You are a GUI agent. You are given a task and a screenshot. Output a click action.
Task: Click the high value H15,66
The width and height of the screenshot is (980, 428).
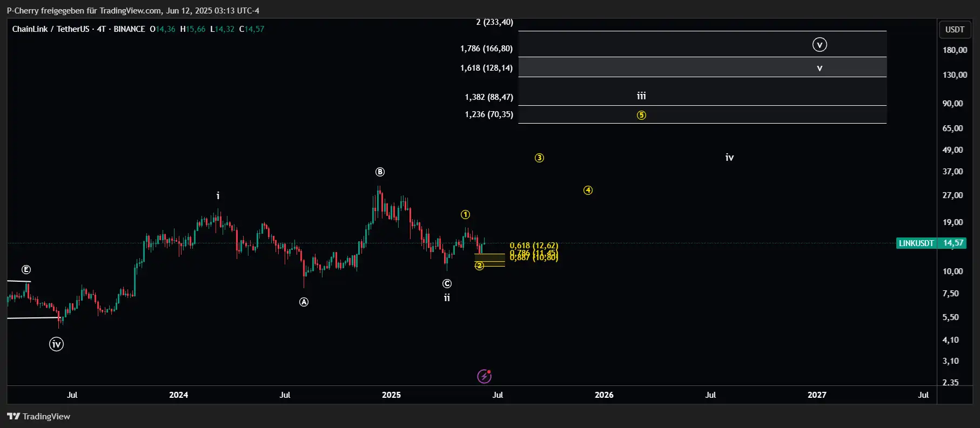[x=193, y=29]
